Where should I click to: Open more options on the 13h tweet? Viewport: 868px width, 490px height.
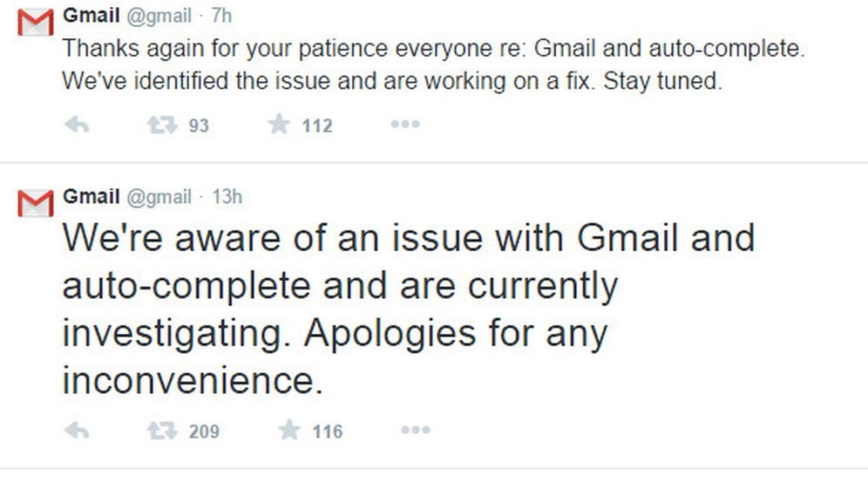pyautogui.click(x=414, y=431)
